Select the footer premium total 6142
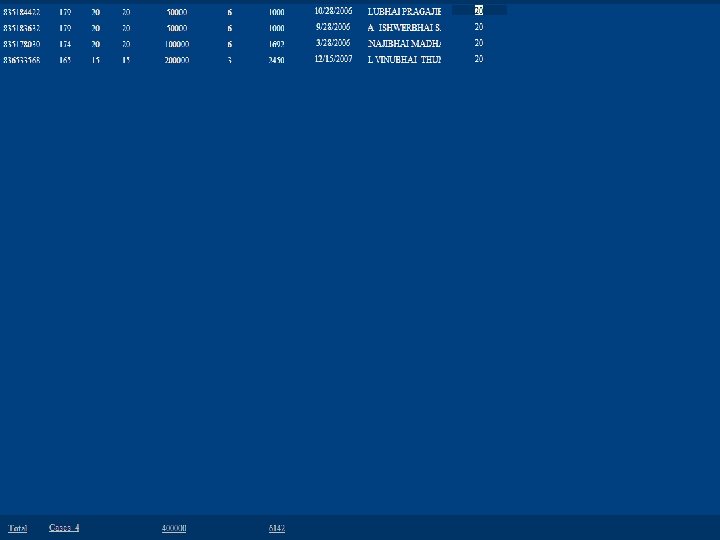This screenshot has height=540, width=720. [x=277, y=528]
